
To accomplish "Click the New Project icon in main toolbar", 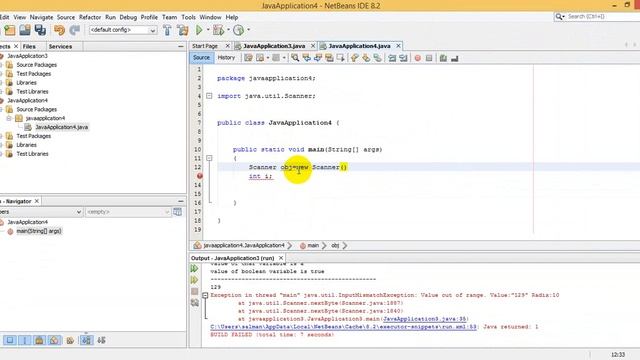I will tap(10, 30).
